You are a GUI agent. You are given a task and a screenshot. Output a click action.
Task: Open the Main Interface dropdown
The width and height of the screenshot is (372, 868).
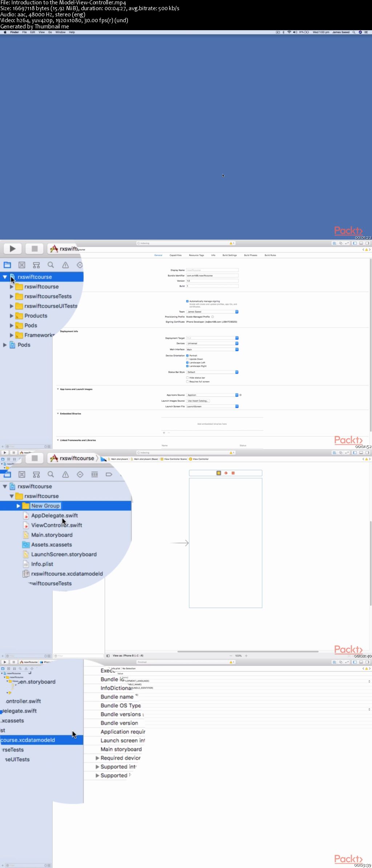click(x=212, y=349)
